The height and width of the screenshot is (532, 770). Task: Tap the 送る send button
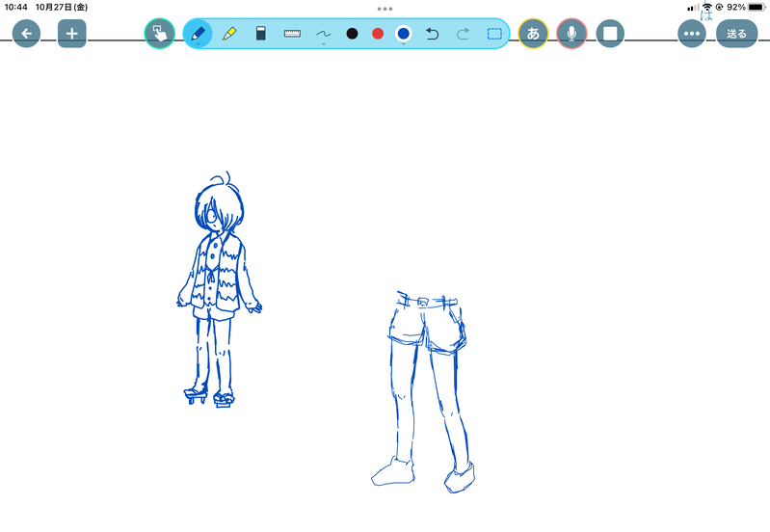pyautogui.click(x=736, y=34)
